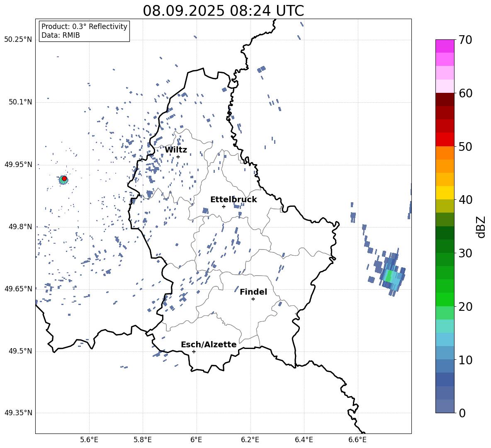Click the Product: 0.3° Reflectivity text

coord(84,27)
